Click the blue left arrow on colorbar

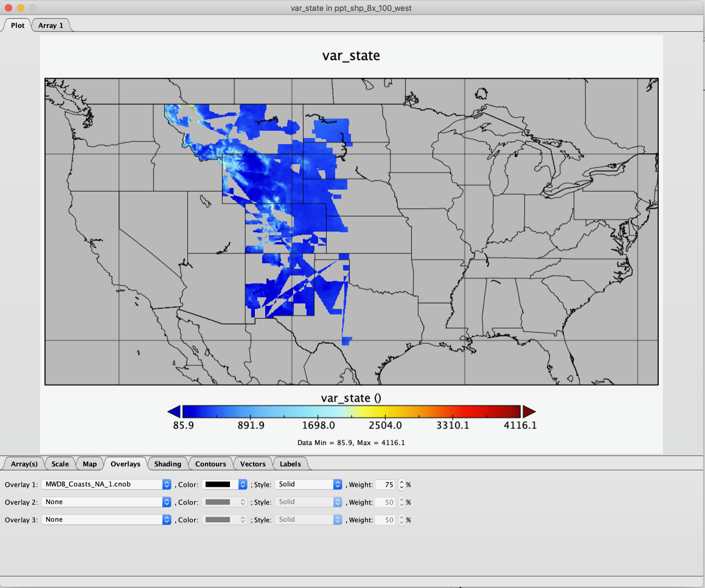pyautogui.click(x=174, y=412)
